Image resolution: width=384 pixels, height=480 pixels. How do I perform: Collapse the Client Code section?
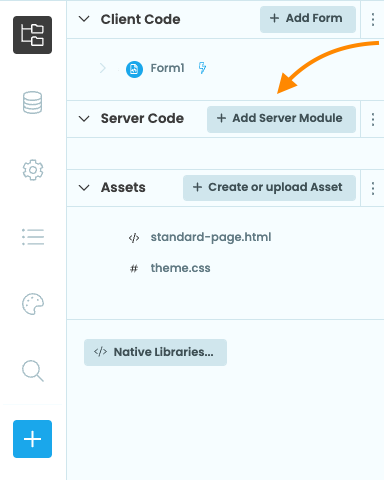click(x=84, y=19)
